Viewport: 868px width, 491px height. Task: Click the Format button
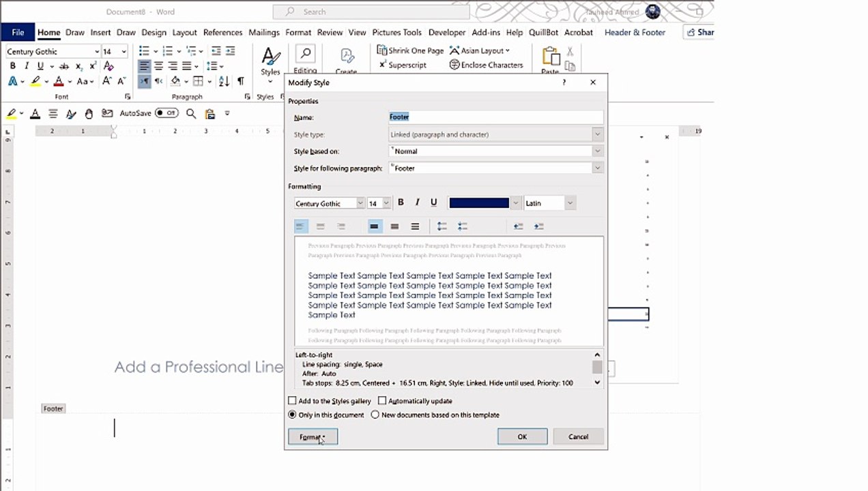click(313, 436)
